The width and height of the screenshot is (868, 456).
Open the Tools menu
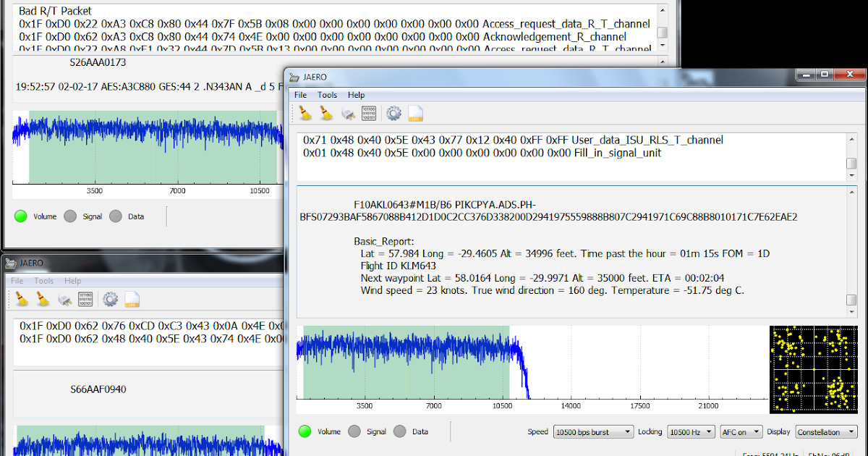(x=327, y=95)
